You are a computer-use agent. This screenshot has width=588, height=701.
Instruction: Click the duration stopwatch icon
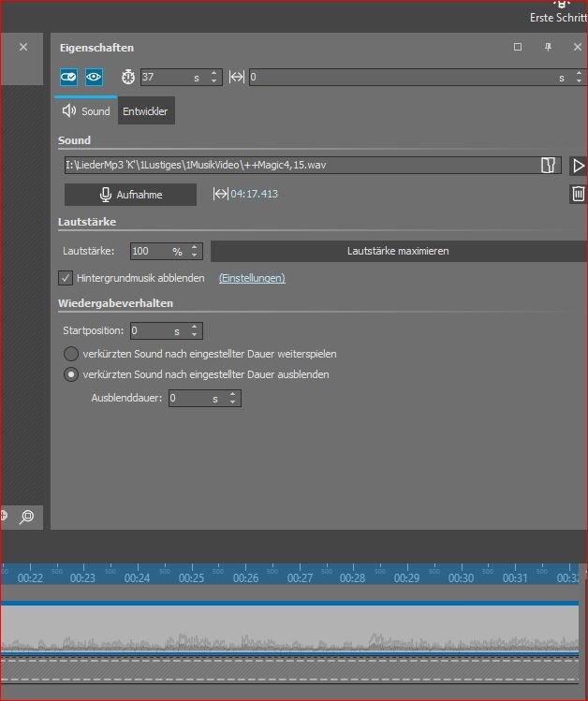129,78
